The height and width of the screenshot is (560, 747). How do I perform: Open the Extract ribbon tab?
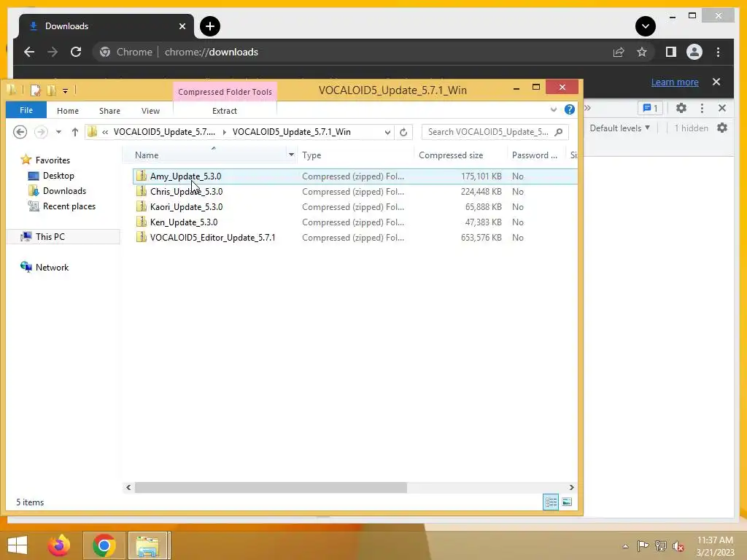click(225, 111)
